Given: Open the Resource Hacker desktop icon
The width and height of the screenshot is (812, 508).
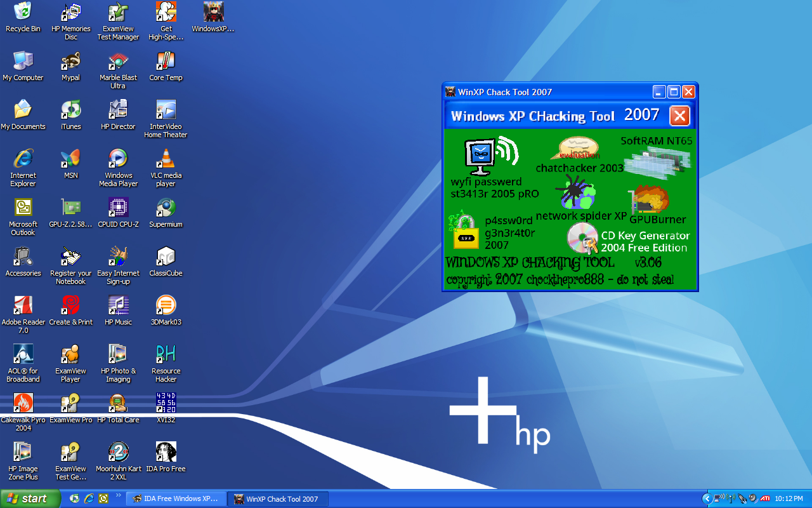Looking at the screenshot, I should [x=166, y=354].
